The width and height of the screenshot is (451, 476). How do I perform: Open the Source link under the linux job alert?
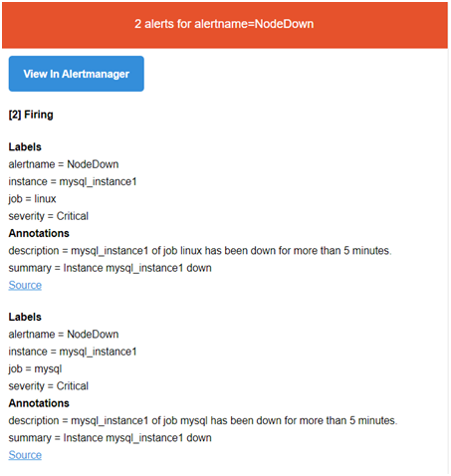25,285
